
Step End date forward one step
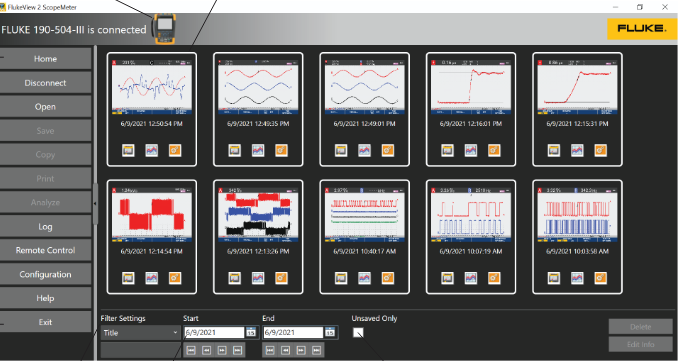(301, 350)
